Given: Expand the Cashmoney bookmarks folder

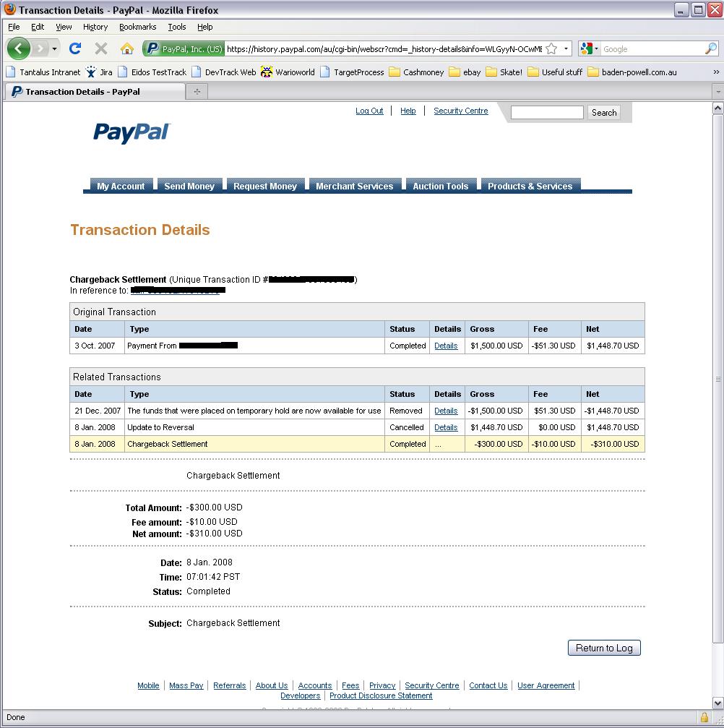Looking at the screenshot, I should pyautogui.click(x=416, y=72).
